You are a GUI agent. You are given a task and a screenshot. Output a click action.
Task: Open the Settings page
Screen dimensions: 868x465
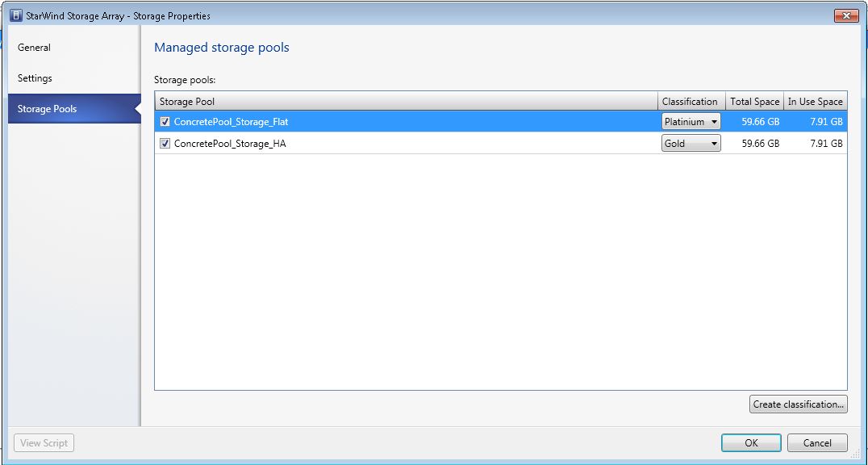(35, 78)
